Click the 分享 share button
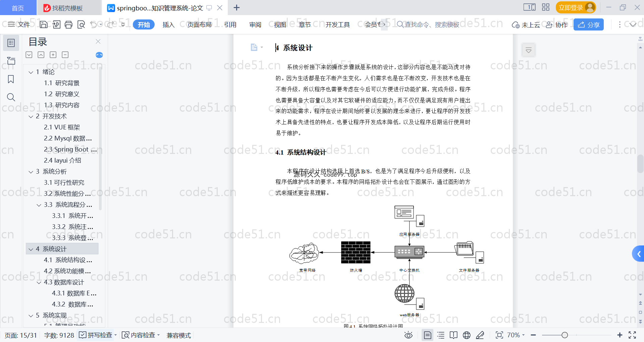 (x=589, y=24)
